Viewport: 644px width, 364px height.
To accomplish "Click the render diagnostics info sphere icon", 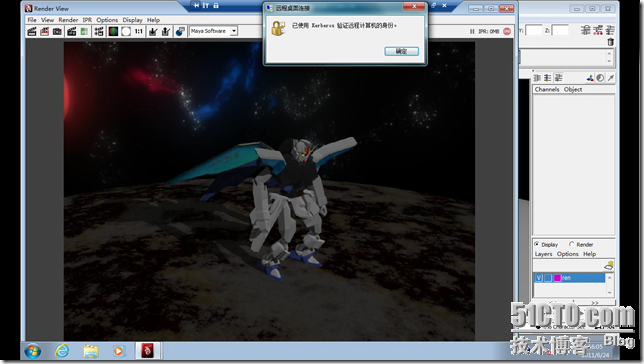I will (180, 31).
